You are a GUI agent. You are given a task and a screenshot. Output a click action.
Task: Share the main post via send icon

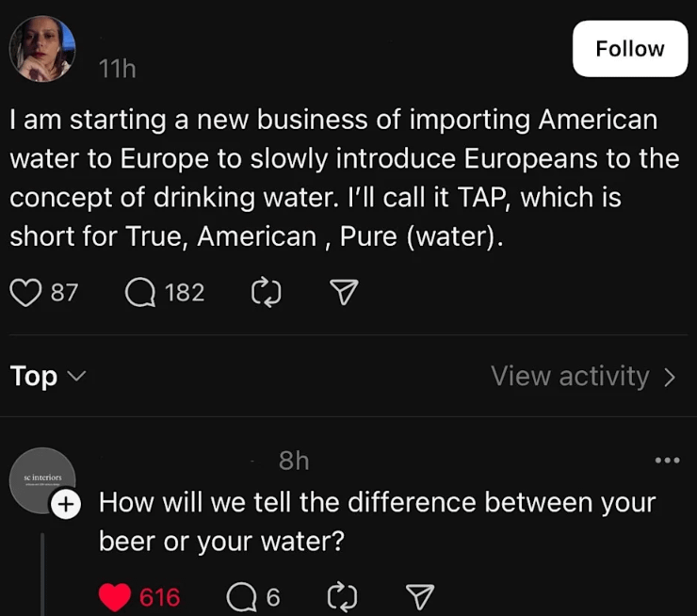[344, 293]
